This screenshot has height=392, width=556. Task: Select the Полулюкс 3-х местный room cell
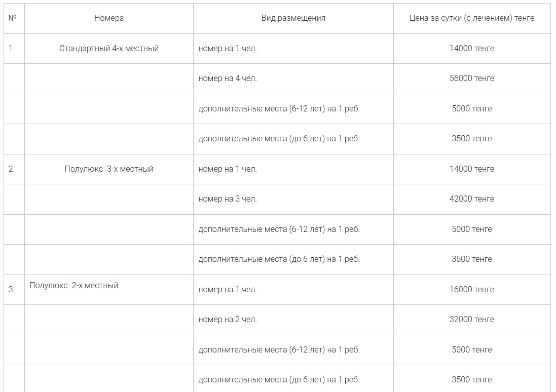(109, 169)
